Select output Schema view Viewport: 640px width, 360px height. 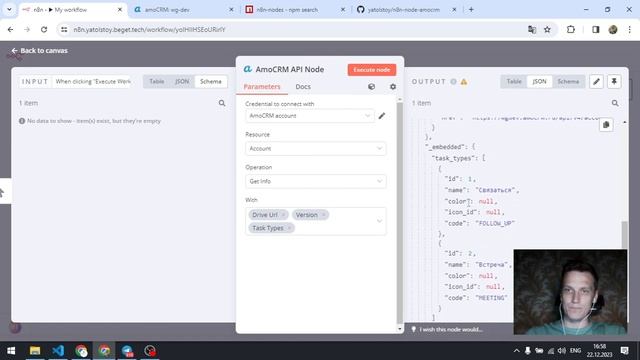click(x=568, y=82)
